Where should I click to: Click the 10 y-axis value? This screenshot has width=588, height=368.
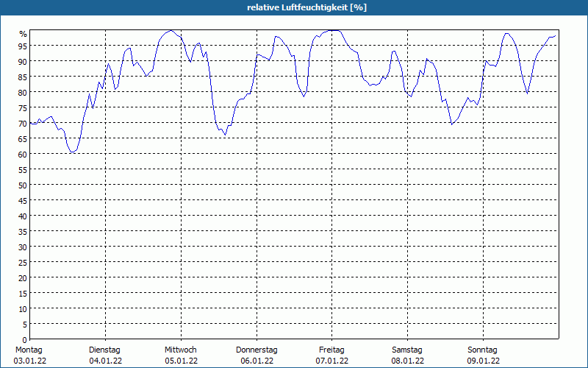(x=23, y=309)
